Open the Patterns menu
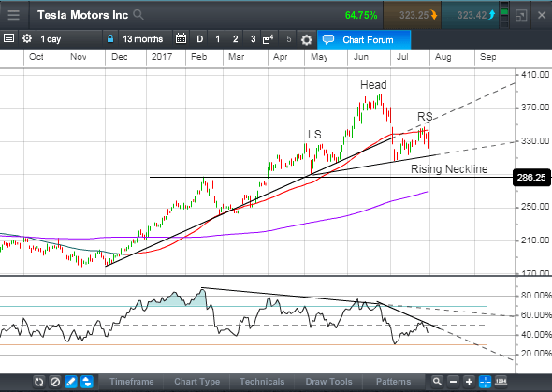Screen dimensions: 552x392 (393, 382)
